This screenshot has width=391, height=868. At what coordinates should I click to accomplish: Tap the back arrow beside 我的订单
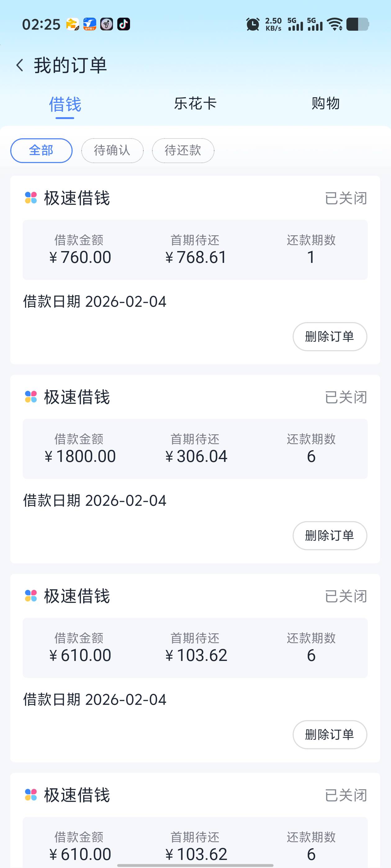20,65
